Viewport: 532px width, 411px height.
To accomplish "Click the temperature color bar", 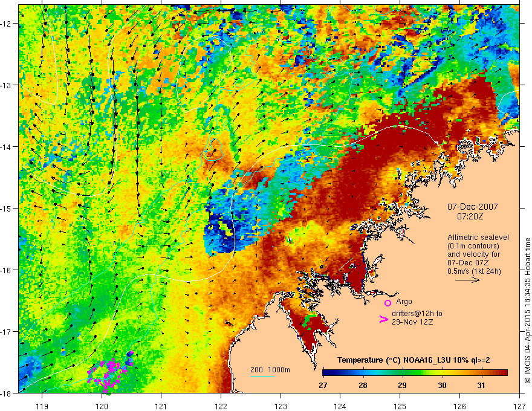I will point(415,373).
